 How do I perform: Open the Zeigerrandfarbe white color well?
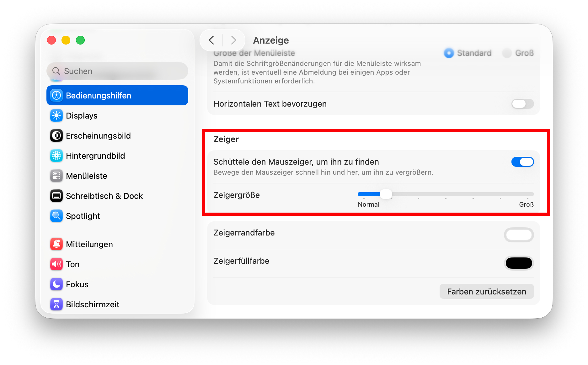[x=519, y=235]
